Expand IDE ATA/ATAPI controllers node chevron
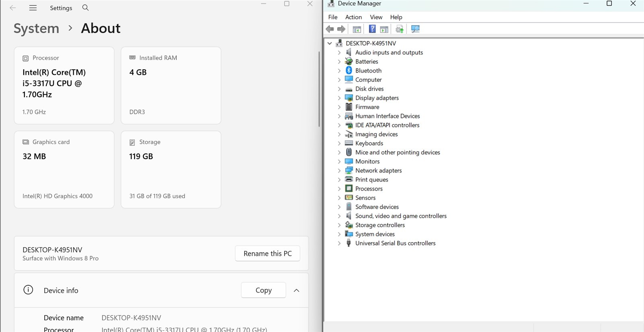Viewport: 644px width, 332px height. point(339,125)
